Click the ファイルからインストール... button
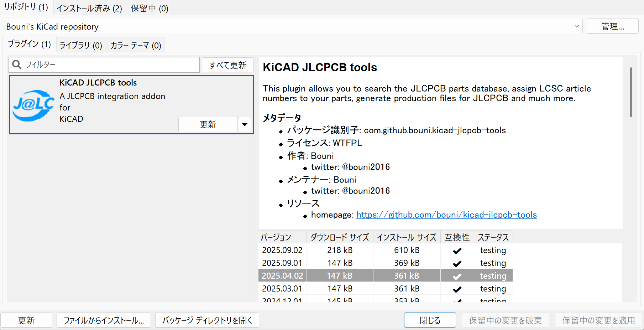 [104, 320]
